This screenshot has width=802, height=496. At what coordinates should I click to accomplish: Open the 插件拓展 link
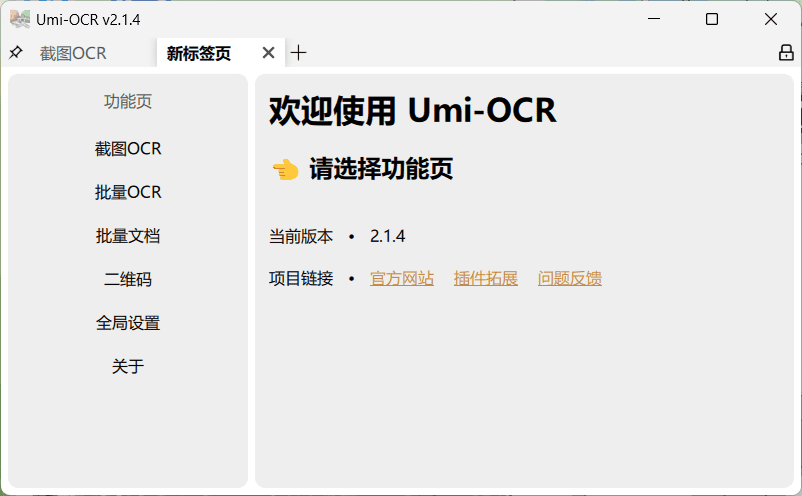486,278
